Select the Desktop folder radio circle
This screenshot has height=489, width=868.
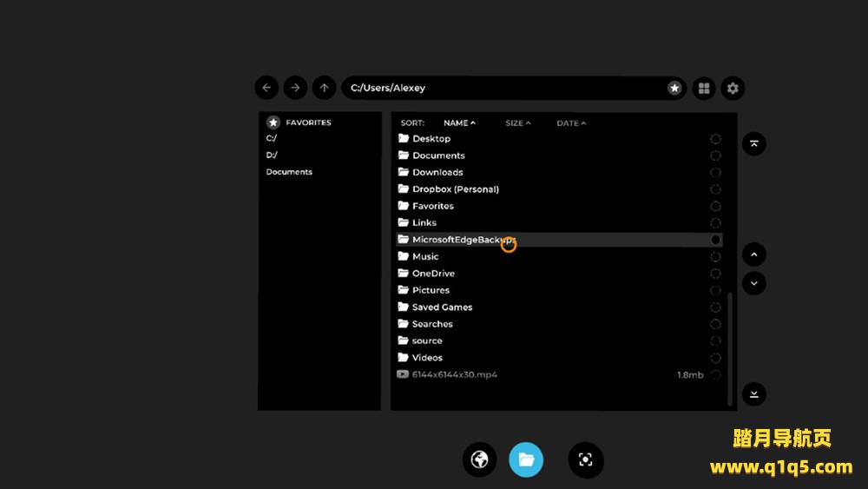(715, 139)
